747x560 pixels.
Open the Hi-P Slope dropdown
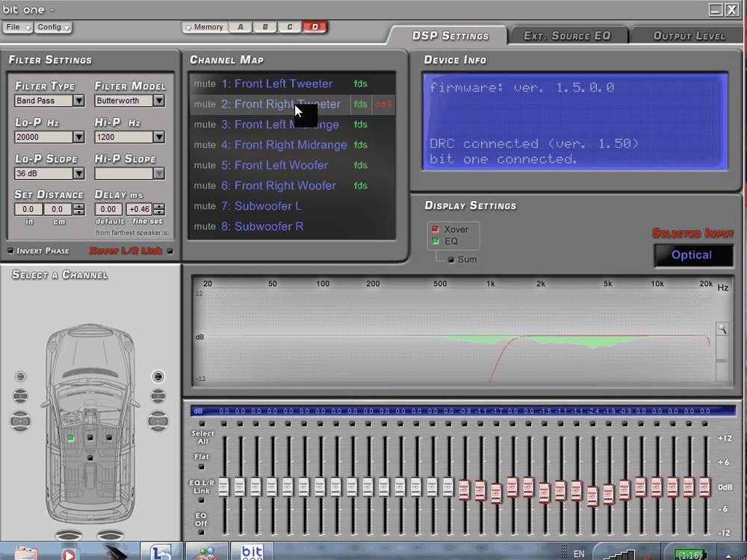click(x=159, y=173)
